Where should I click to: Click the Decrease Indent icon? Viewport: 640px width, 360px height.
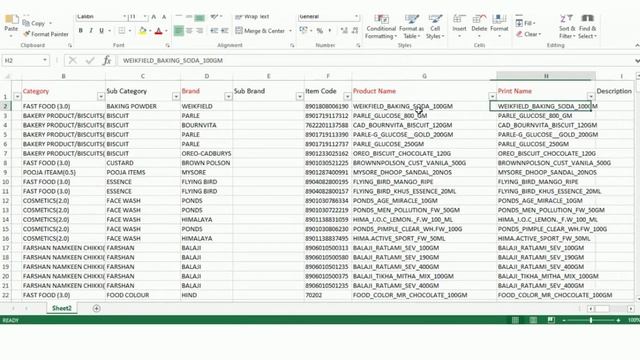coord(214,31)
